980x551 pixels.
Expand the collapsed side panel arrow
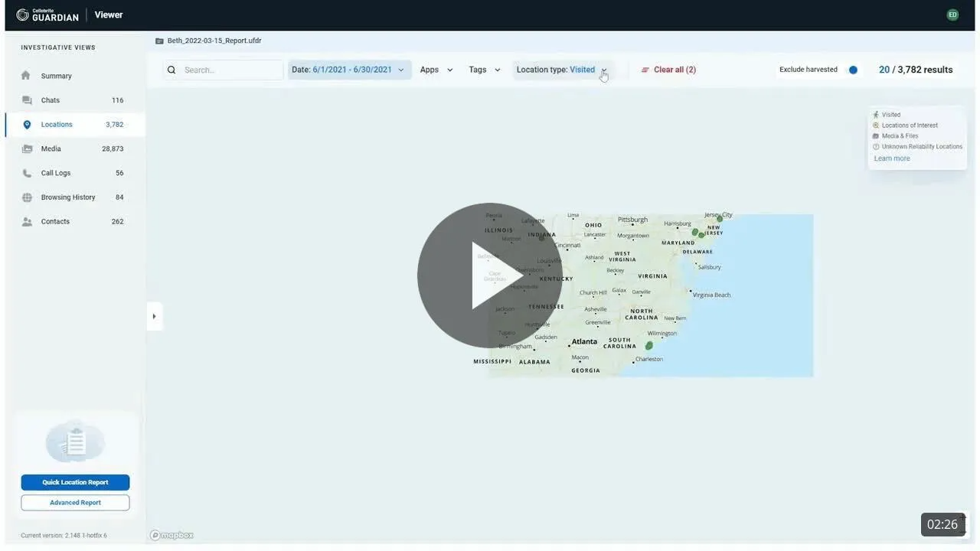(154, 316)
